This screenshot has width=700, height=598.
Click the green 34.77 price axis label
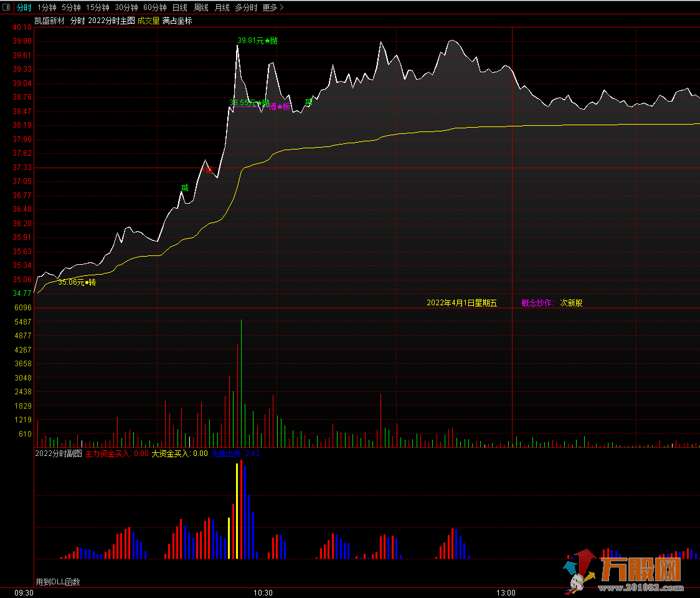[x=22, y=293]
